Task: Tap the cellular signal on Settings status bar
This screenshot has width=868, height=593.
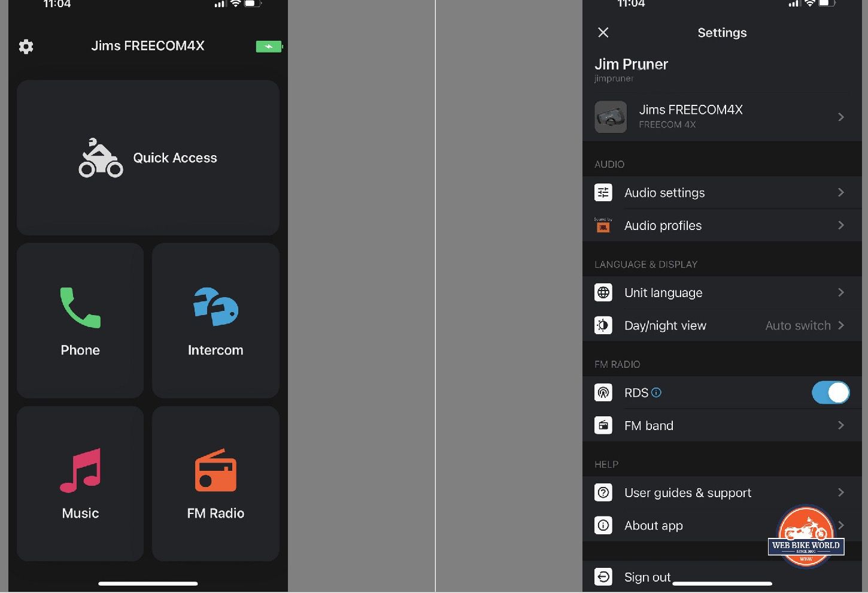Action: [x=794, y=4]
